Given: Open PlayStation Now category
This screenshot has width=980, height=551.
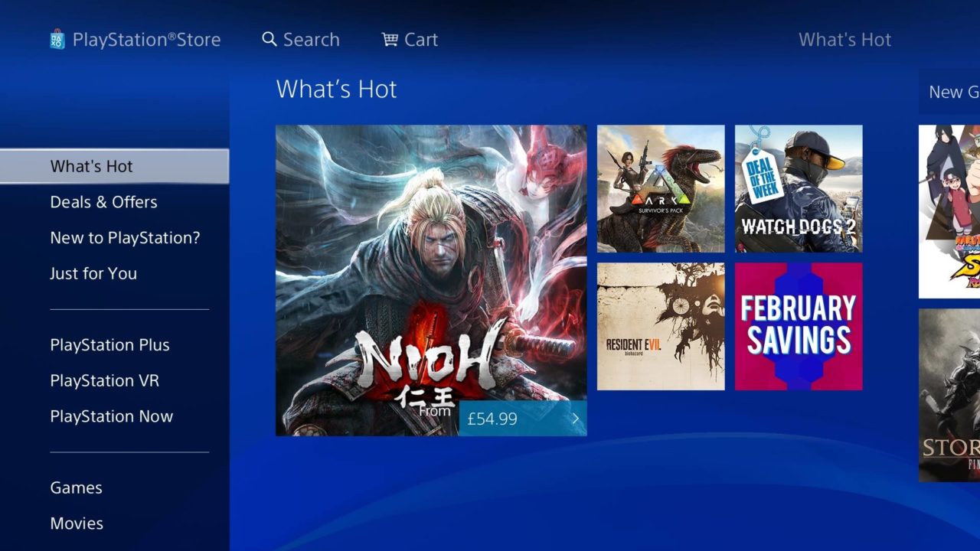Looking at the screenshot, I should (x=111, y=416).
